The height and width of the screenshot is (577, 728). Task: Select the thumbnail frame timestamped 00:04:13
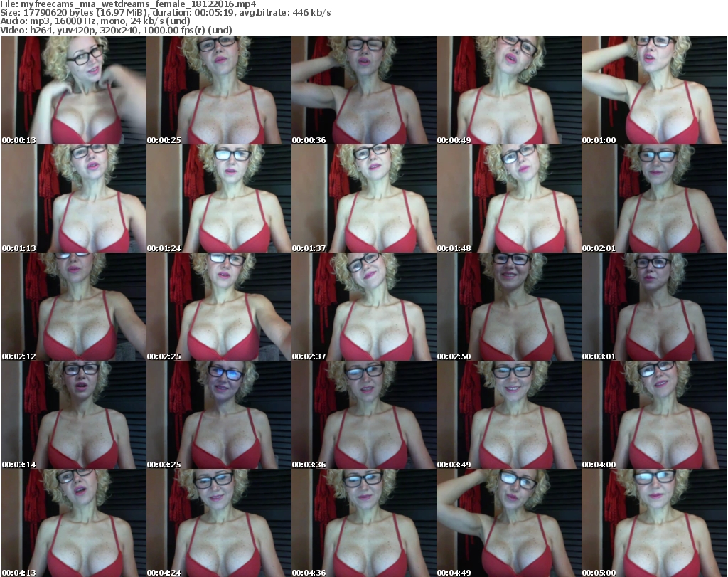click(x=74, y=523)
